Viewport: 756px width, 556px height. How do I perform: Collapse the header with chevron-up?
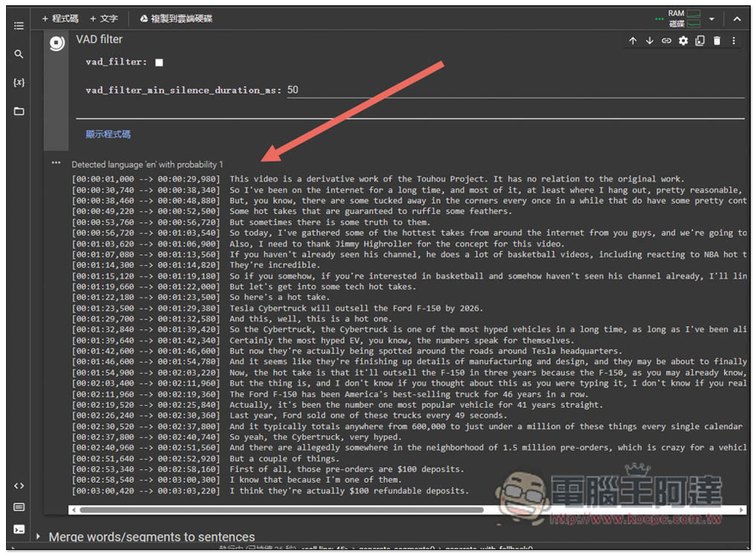pos(736,19)
